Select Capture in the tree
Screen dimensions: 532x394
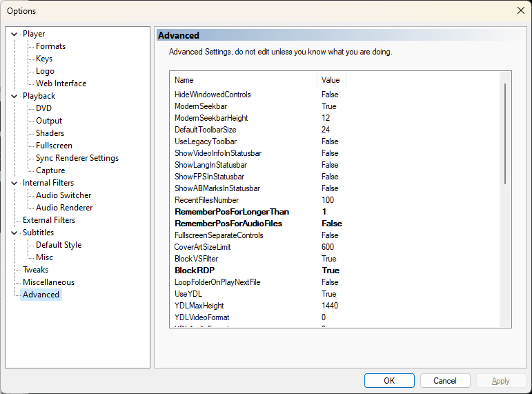(50, 170)
